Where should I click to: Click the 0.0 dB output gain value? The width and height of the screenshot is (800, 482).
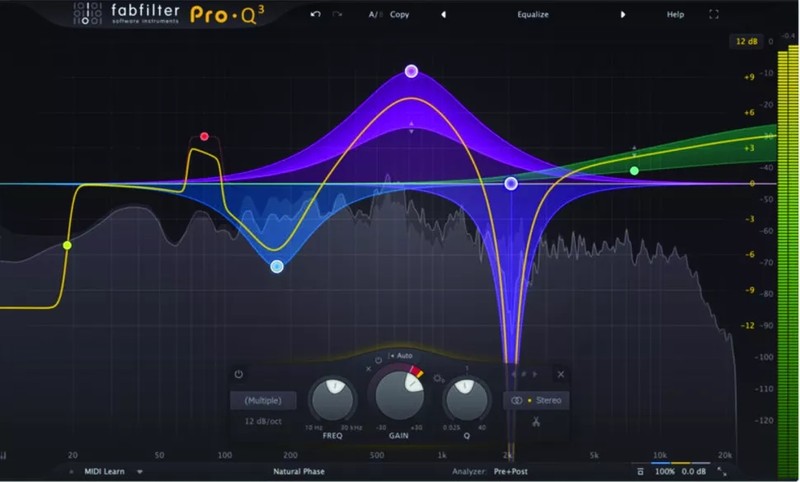(693, 471)
